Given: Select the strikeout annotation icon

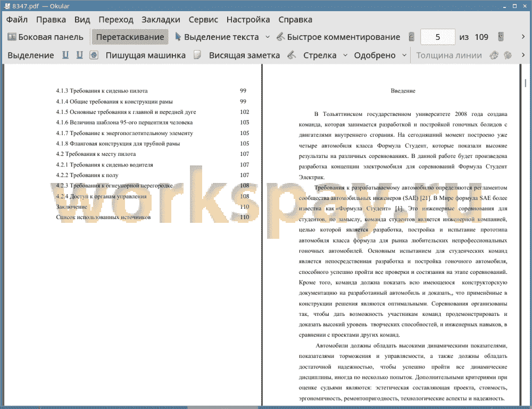Looking at the screenshot, I should 94,55.
